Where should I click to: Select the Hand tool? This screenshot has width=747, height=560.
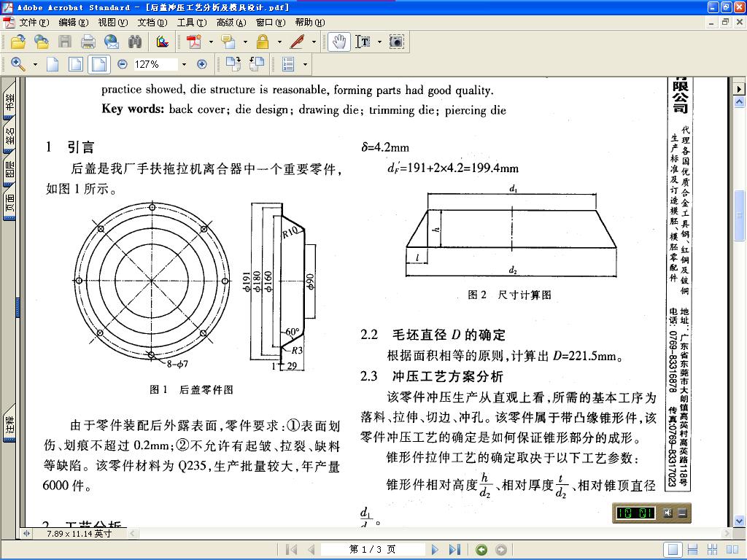point(338,42)
